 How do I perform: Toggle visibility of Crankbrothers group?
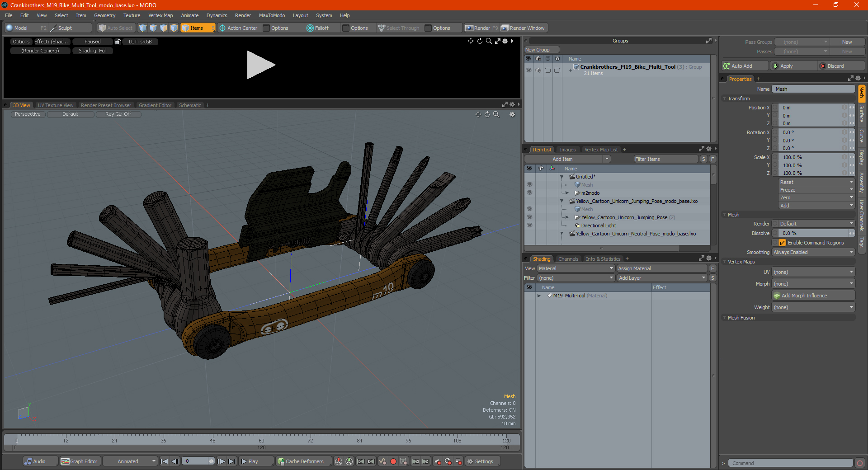pyautogui.click(x=528, y=70)
